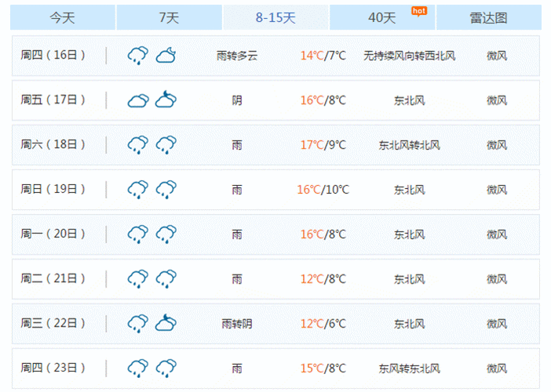Click temperature 16℃/8℃ on 17日
This screenshot has width=551, height=392.
[x=323, y=100]
